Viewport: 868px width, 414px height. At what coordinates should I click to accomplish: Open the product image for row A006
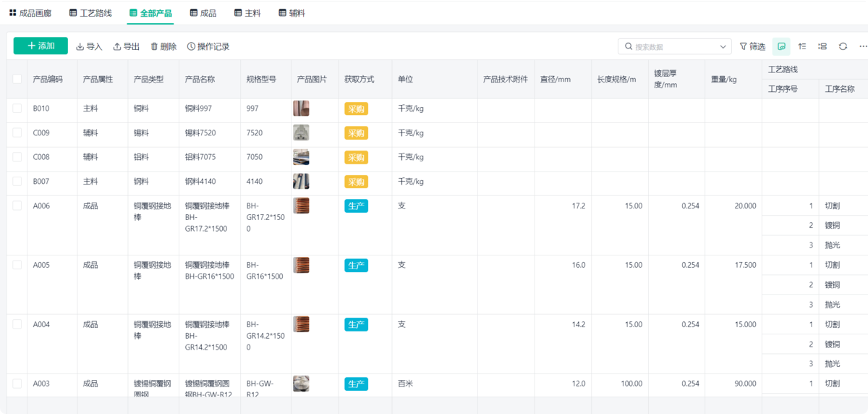(301, 206)
